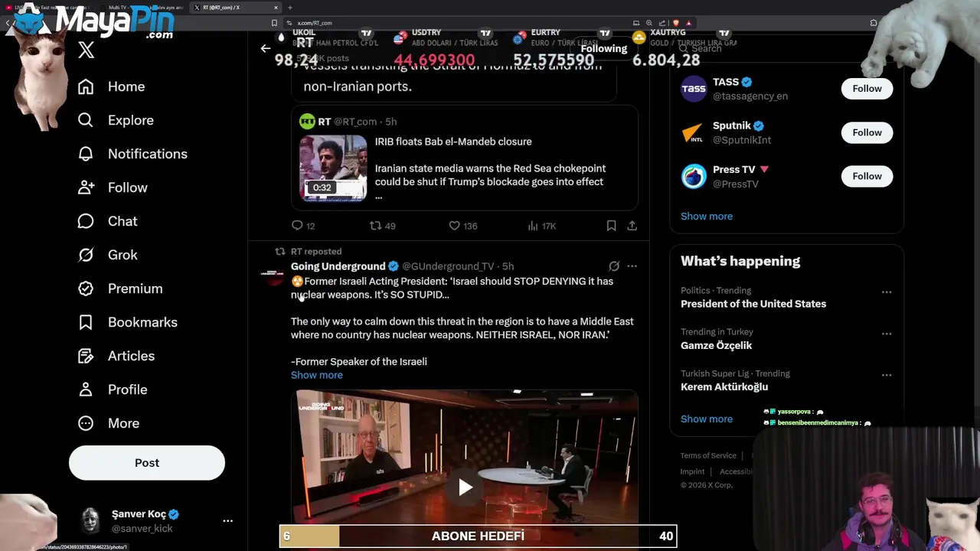Open the IRIB Bab el-Mandeb video thumbnail
Viewport: 980px width, 551px height.
click(x=333, y=168)
